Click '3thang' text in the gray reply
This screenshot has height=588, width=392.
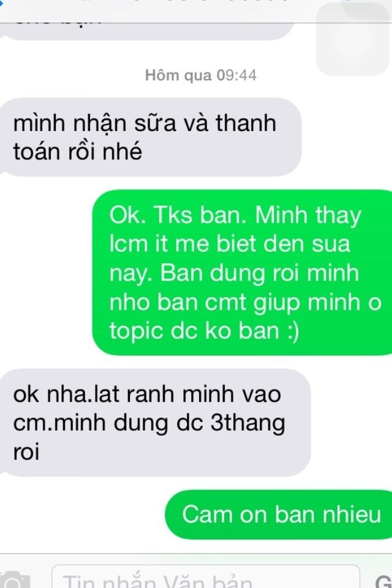point(247,423)
